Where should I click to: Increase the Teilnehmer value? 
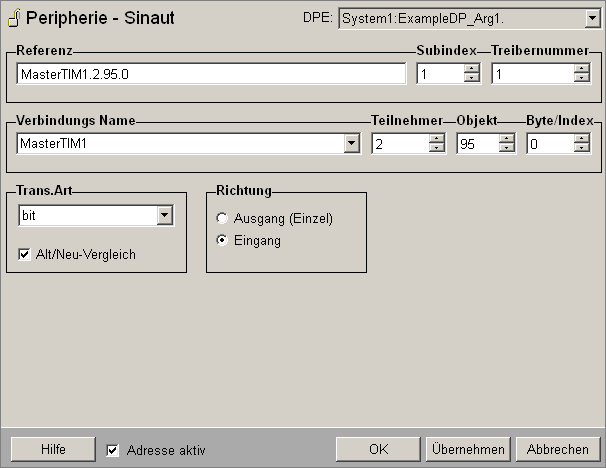[x=437, y=139]
